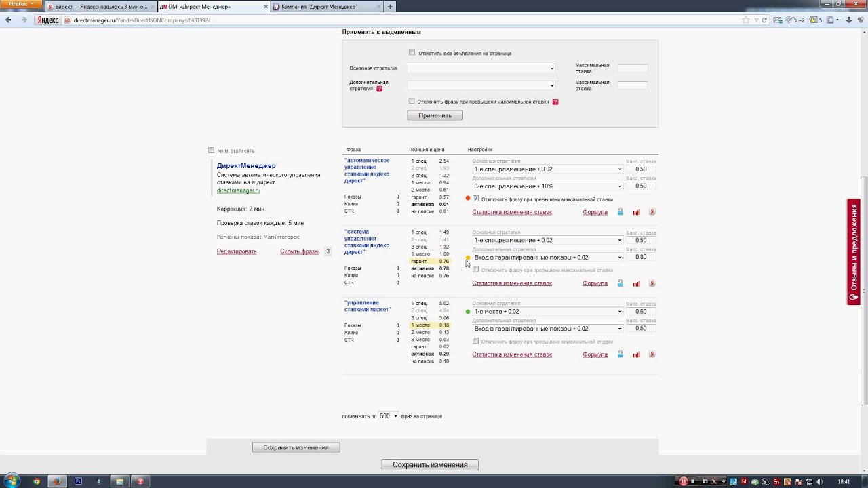Open the bar chart icon for 'система управления' phrase

tap(636, 283)
